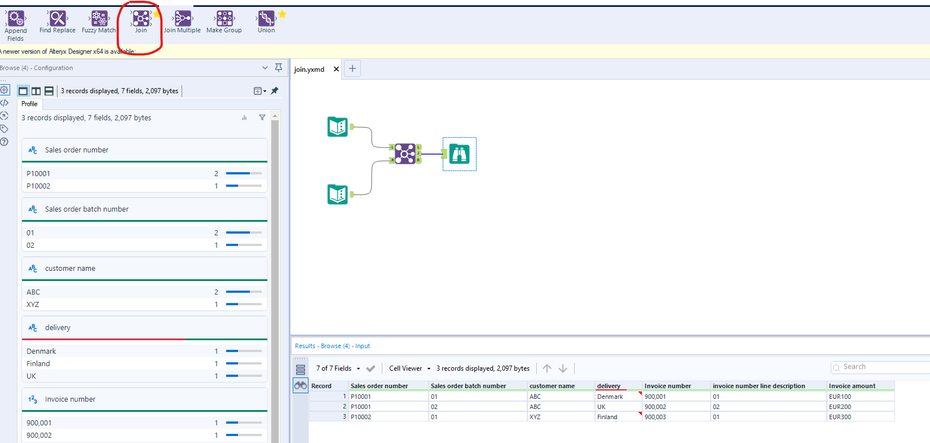Open the navigation target icon in sidebar
The width and height of the screenshot is (930, 443).
tap(4, 115)
